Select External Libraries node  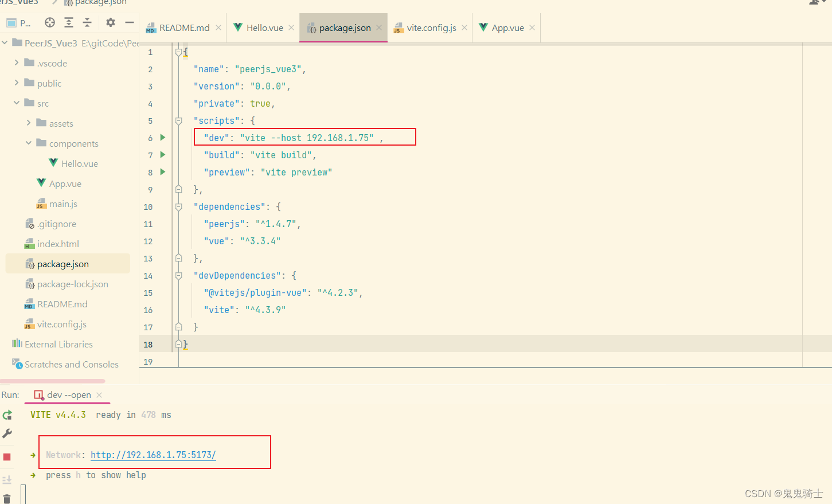pos(52,344)
